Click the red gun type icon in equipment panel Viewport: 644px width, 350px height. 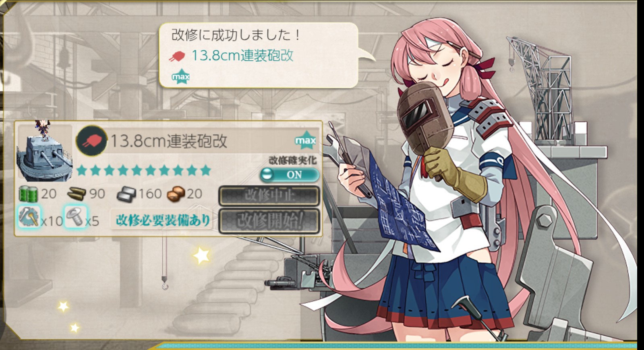92,141
